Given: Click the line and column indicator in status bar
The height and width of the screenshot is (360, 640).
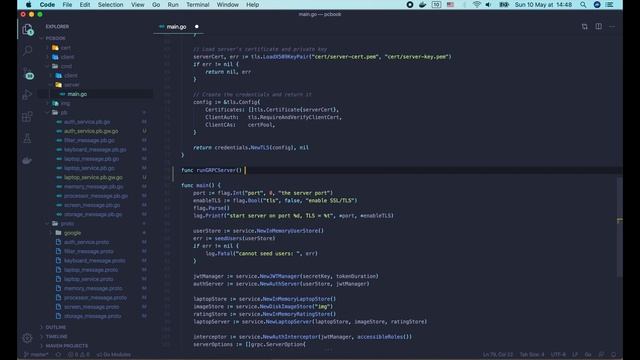Looking at the screenshot, I should point(498,354).
